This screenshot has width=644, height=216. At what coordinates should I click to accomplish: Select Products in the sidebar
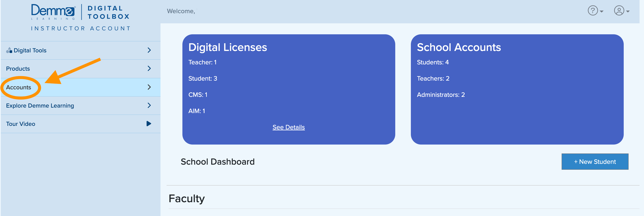(18, 69)
